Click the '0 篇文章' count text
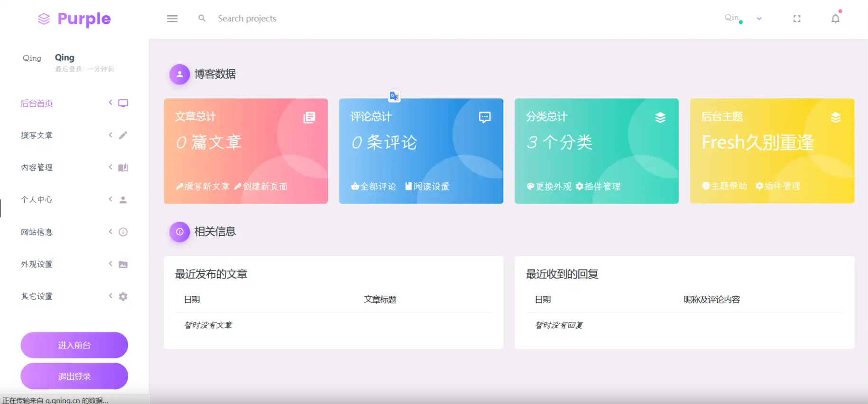 point(209,142)
